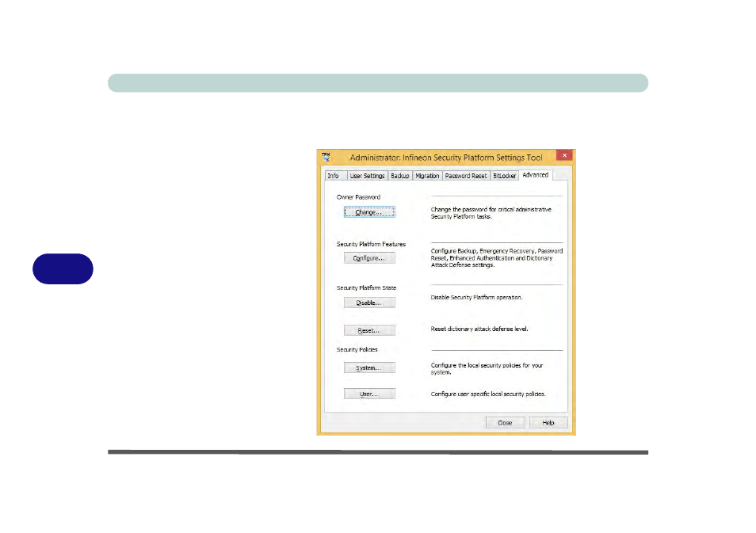Viewport: 756px width, 533px height.
Task: Click 'Disable Security Platform operation.' description
Action: point(476,297)
